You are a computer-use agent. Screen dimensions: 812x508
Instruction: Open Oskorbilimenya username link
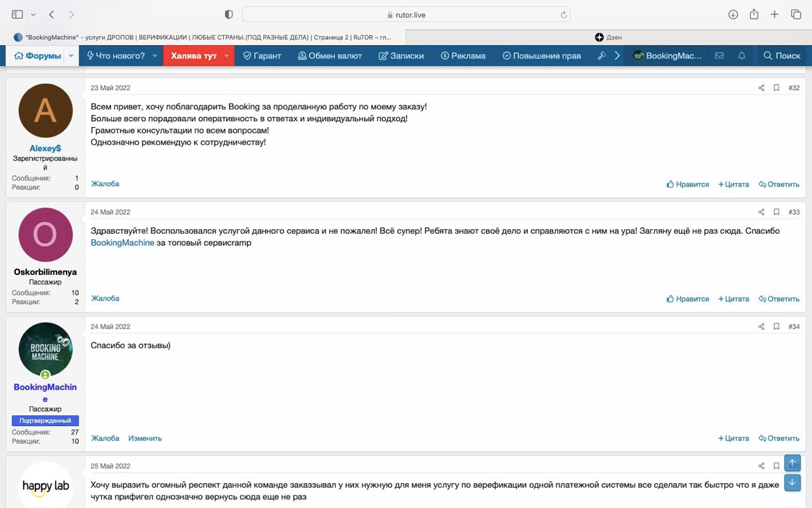click(45, 272)
